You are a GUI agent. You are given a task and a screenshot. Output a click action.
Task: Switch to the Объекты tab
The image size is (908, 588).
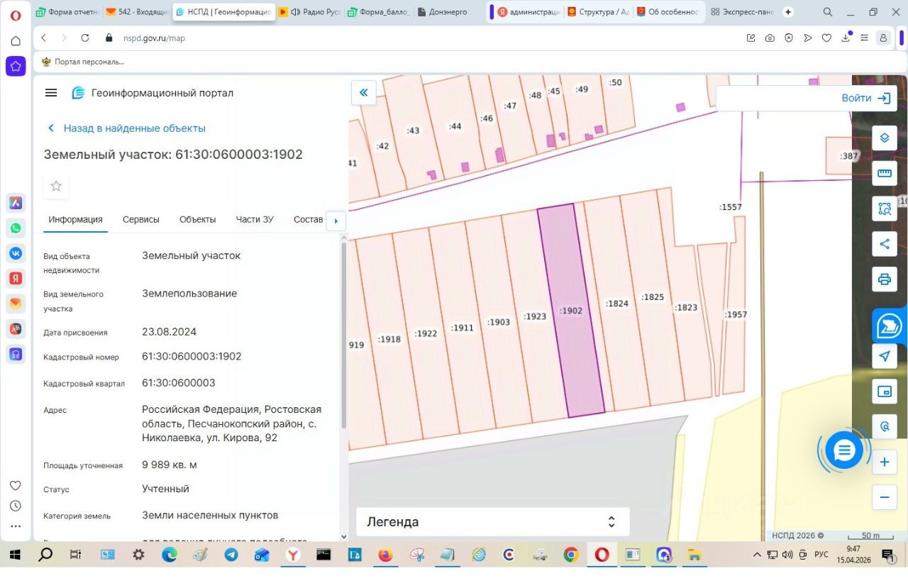pyautogui.click(x=197, y=220)
